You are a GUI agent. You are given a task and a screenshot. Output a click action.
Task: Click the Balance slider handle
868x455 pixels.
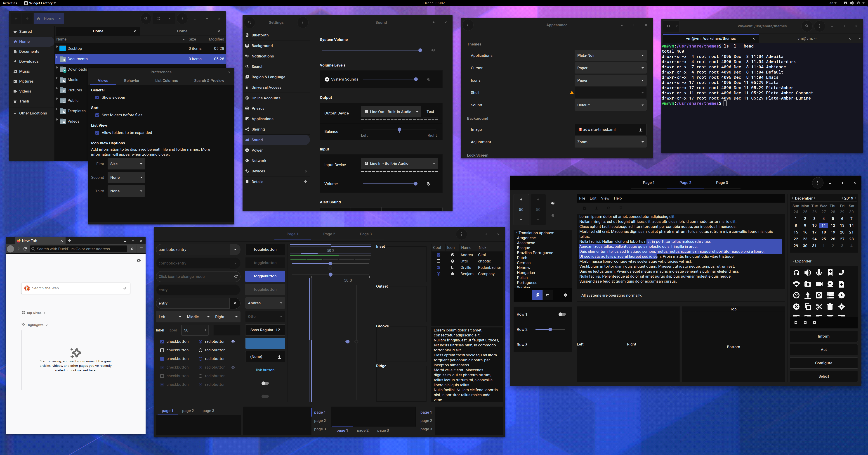coord(399,130)
